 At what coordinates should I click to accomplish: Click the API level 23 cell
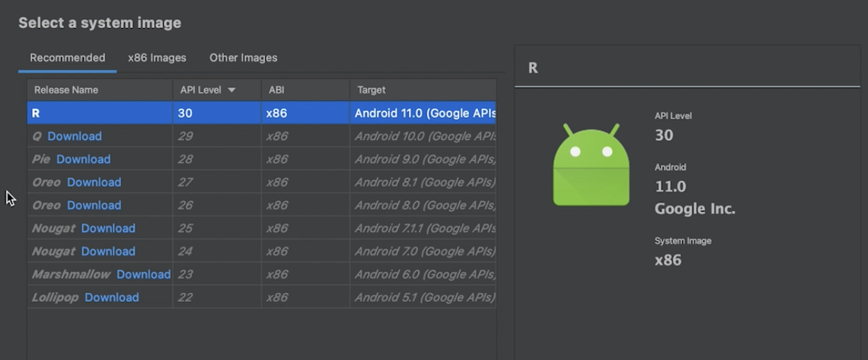pos(217,274)
